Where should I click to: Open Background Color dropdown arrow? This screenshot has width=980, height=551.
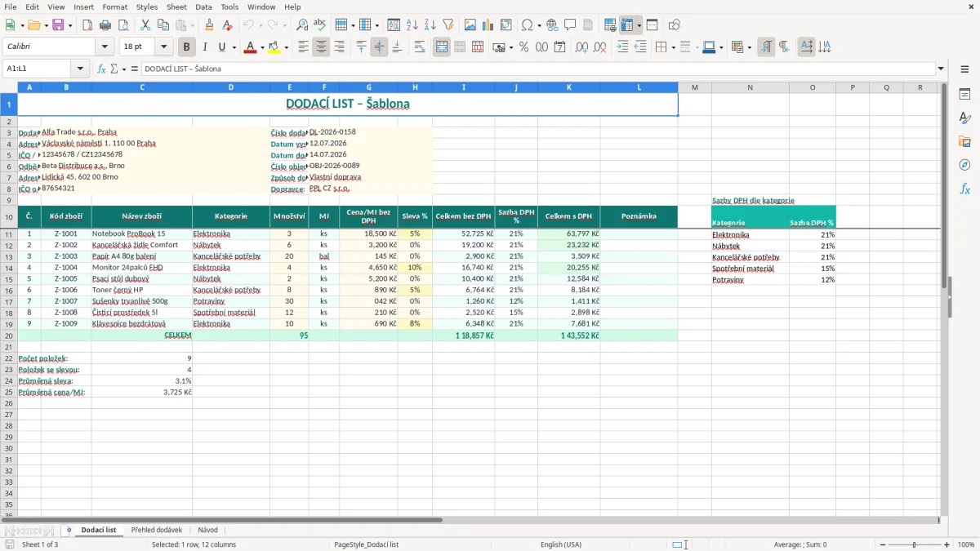click(x=286, y=47)
